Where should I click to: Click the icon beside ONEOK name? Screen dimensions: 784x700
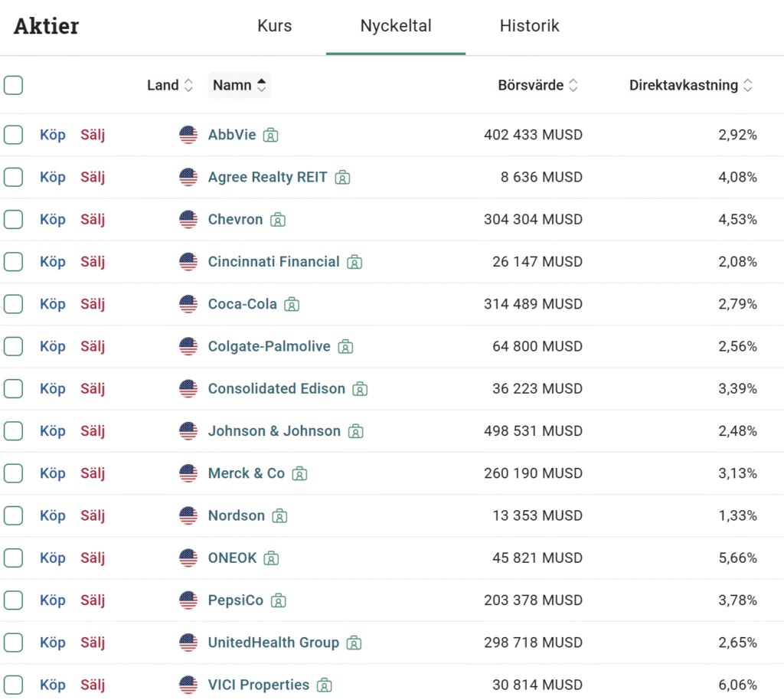(271, 559)
